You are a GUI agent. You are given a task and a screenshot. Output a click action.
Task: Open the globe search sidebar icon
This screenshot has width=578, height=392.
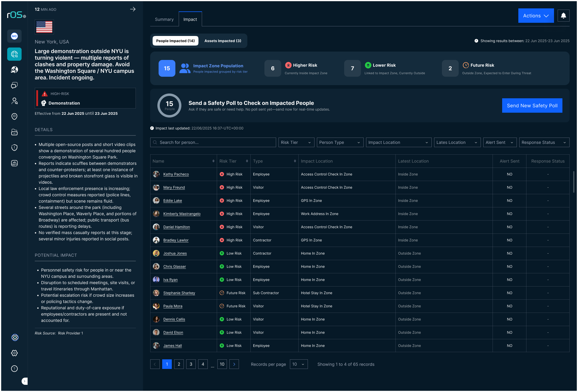coord(14,54)
